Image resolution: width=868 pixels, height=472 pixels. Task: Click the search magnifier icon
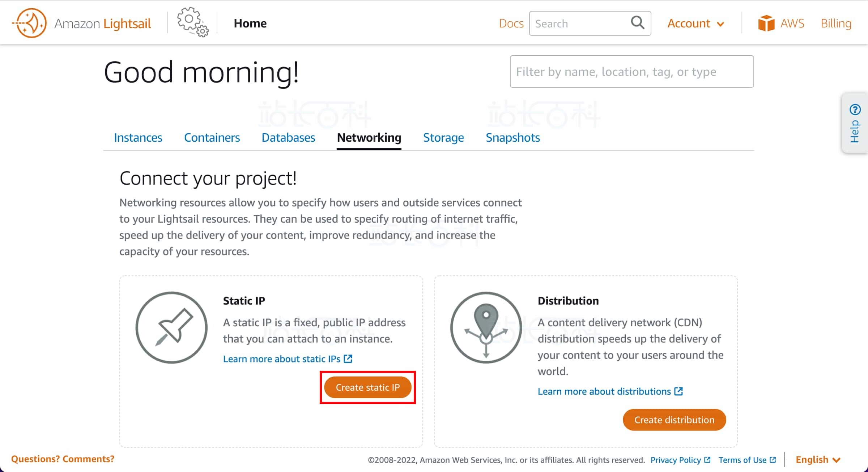click(x=637, y=23)
